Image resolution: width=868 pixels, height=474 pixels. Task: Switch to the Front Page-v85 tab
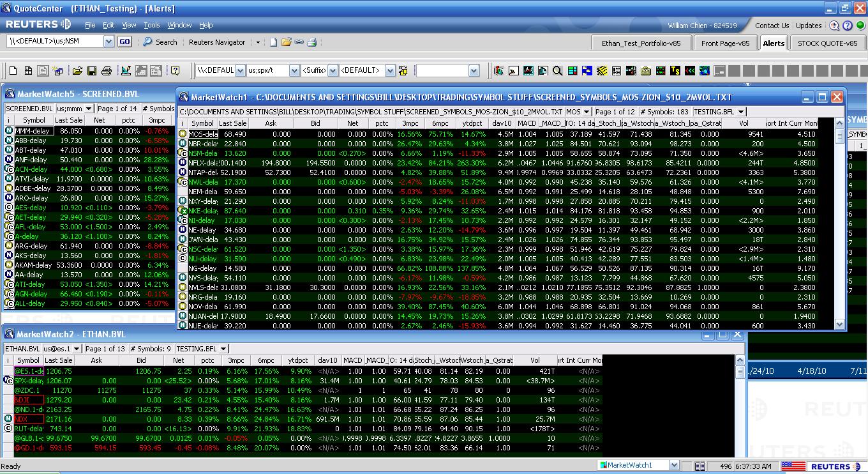tap(725, 43)
